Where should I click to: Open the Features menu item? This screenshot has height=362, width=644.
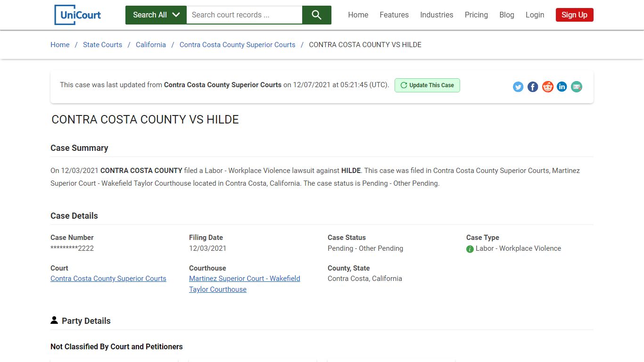coord(394,15)
